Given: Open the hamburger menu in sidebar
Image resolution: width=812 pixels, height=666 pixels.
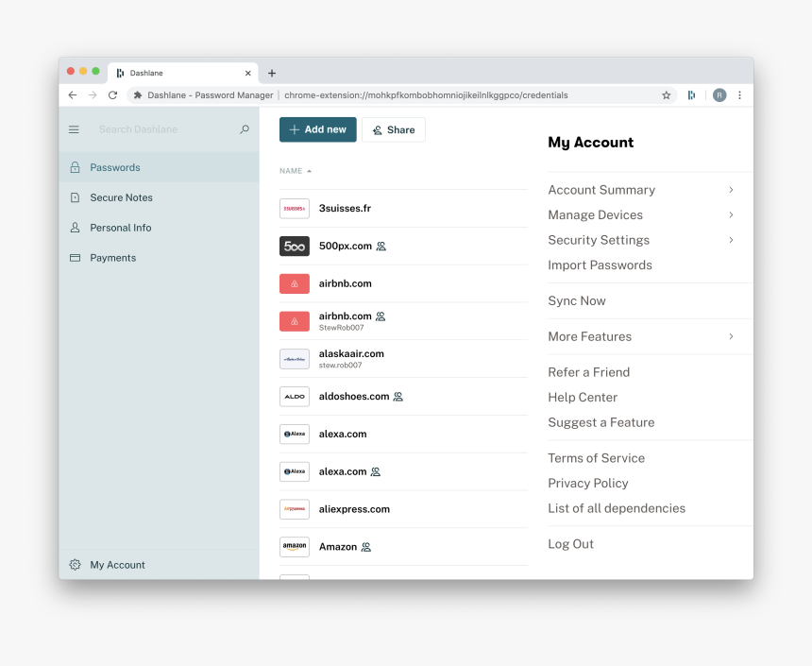Looking at the screenshot, I should pos(74,129).
